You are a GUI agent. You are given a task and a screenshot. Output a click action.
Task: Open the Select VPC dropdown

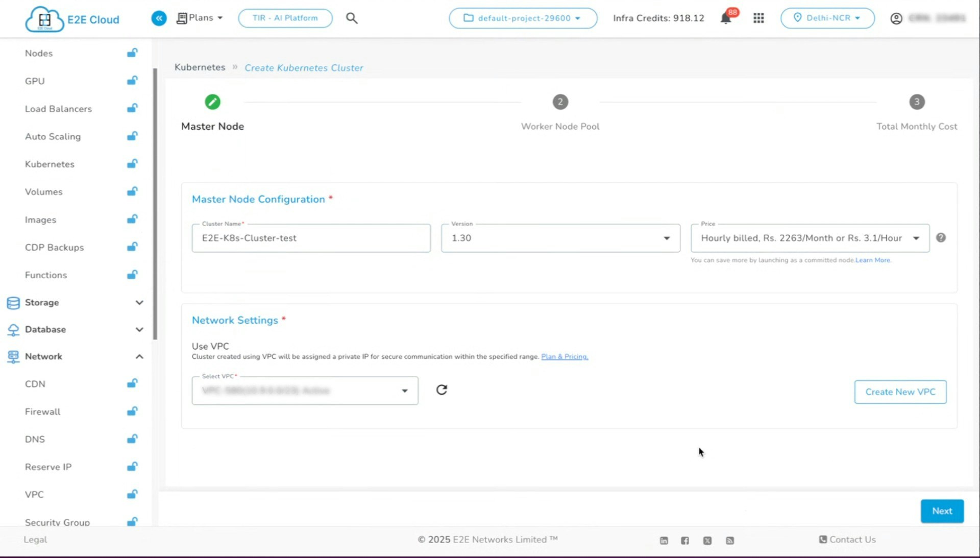(305, 391)
